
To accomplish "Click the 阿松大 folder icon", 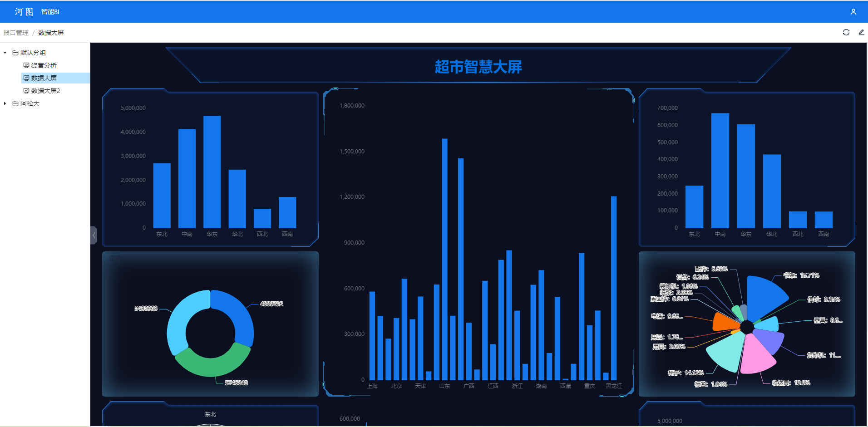I will tap(15, 103).
